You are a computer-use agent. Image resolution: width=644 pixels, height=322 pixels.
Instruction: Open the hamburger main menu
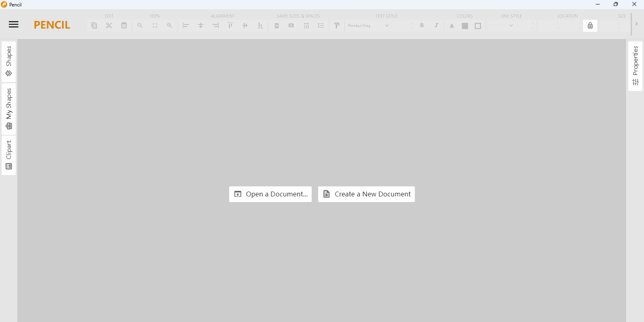click(13, 25)
